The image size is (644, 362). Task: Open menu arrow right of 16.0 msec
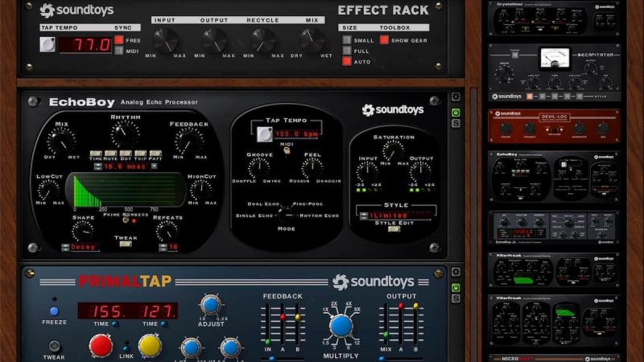[x=154, y=167]
